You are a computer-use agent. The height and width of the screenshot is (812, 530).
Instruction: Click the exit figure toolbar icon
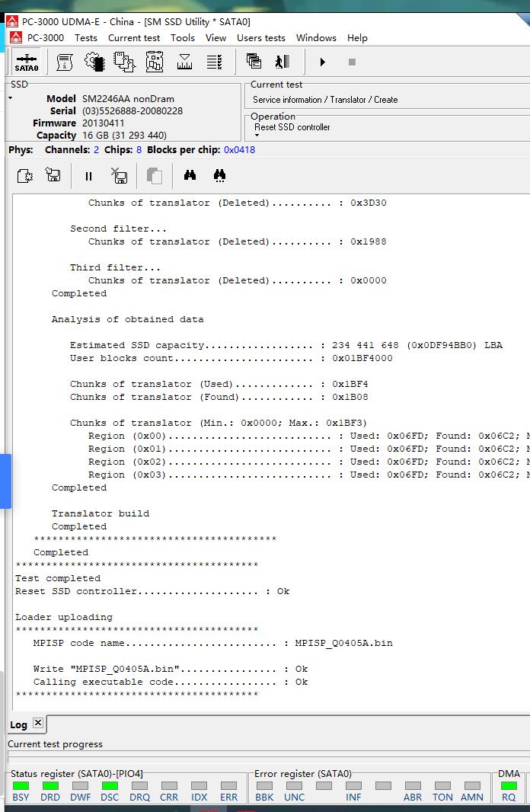pyautogui.click(x=282, y=62)
